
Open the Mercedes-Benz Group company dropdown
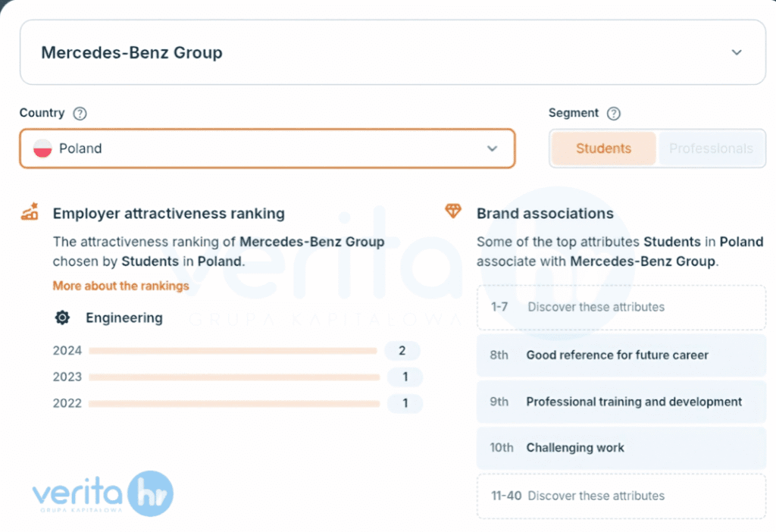pos(392,53)
